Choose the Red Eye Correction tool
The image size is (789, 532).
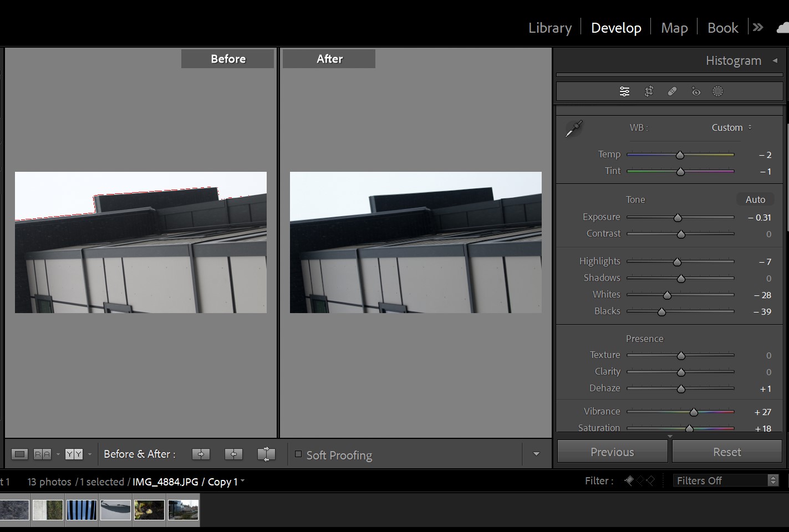coord(696,91)
